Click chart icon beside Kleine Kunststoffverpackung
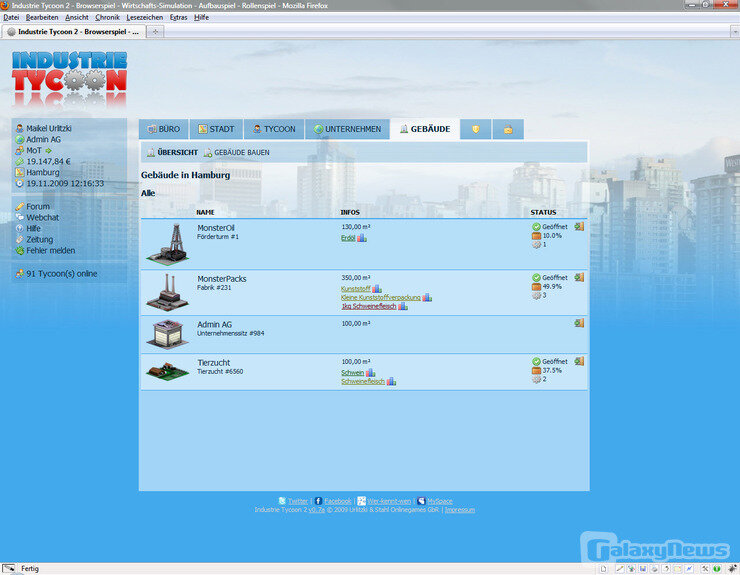The height and width of the screenshot is (575, 740). (427, 297)
